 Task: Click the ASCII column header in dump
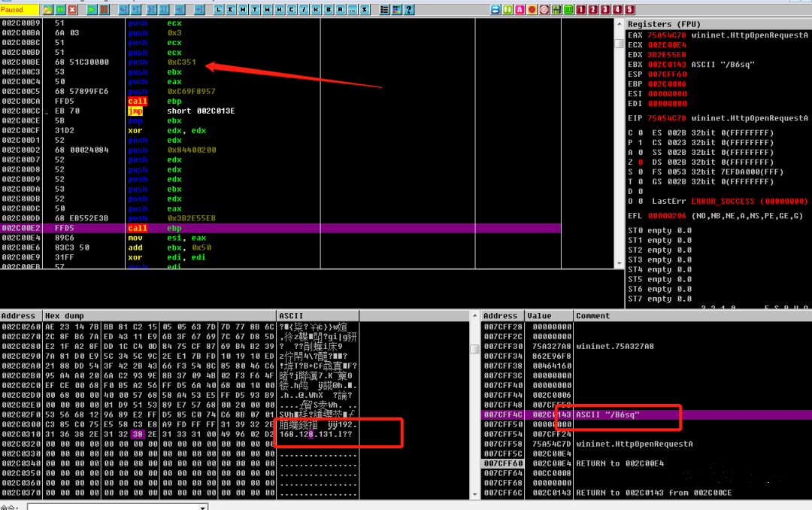pyautogui.click(x=317, y=316)
